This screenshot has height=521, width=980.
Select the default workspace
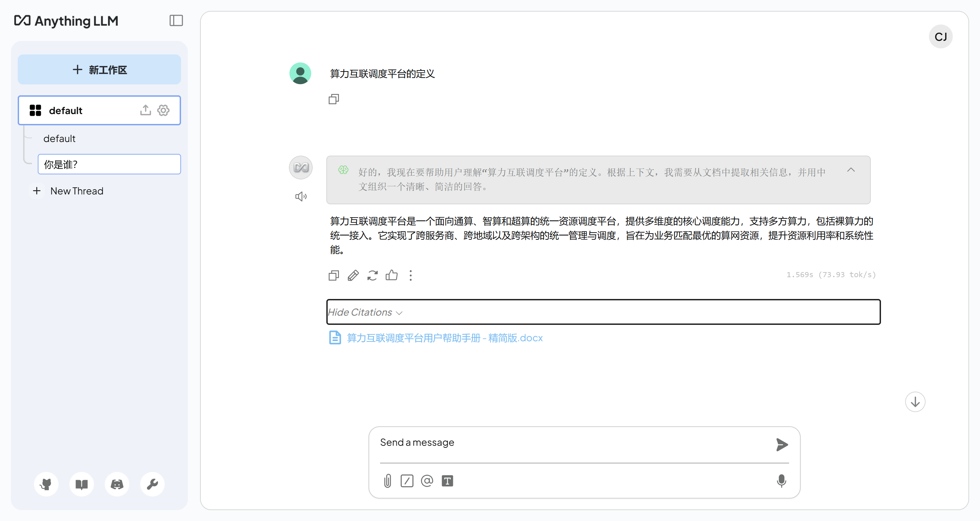point(99,110)
